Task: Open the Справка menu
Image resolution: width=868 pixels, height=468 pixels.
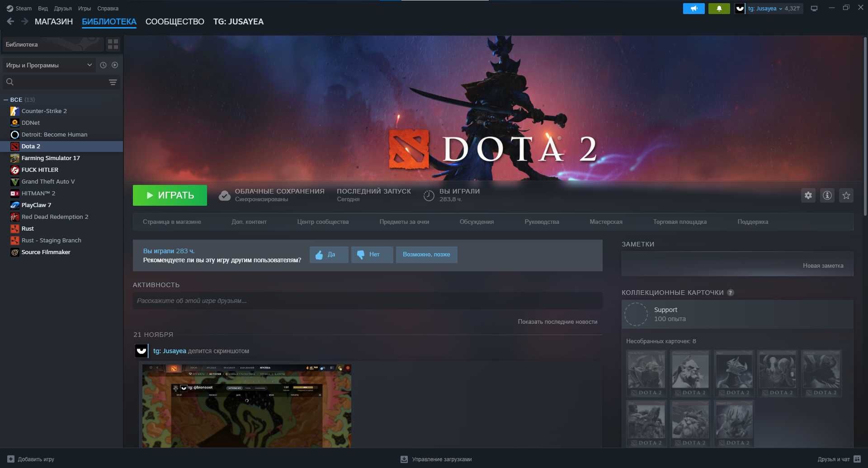Action: (x=108, y=8)
